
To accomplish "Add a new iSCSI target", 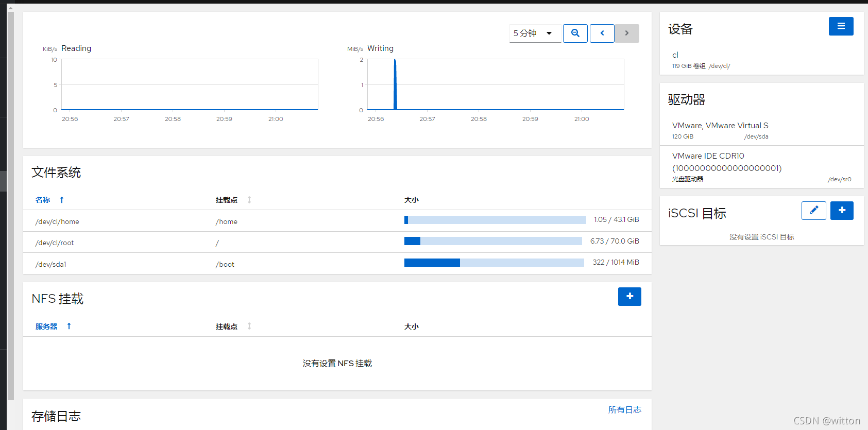I will [842, 211].
